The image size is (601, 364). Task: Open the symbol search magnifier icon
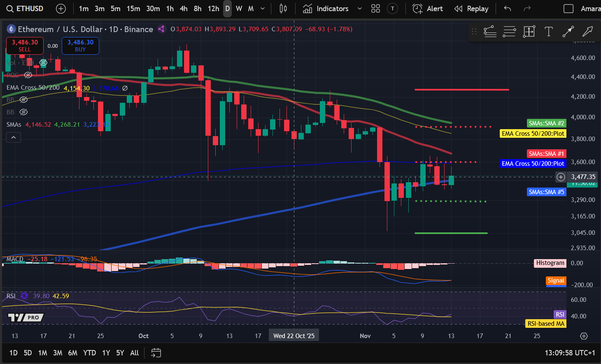tap(9, 9)
